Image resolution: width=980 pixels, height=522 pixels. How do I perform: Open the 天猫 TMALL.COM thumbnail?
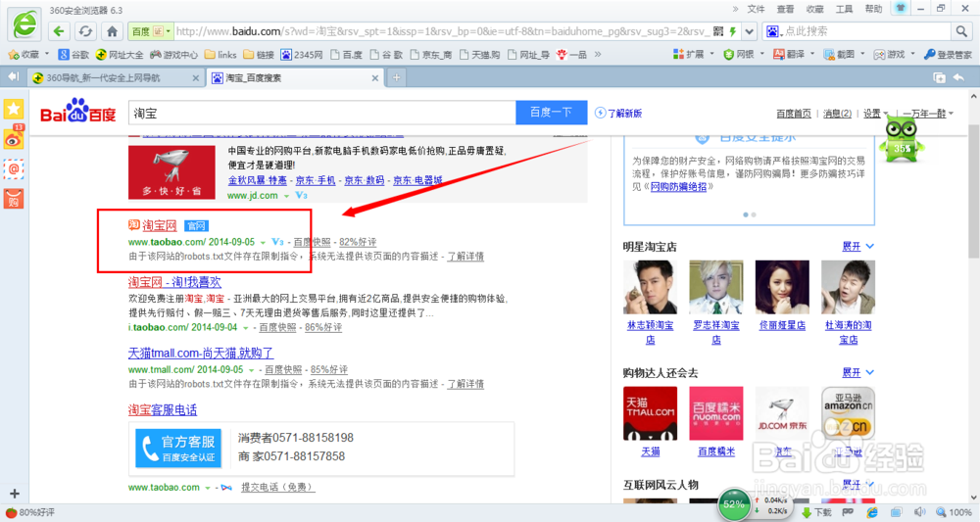click(650, 413)
